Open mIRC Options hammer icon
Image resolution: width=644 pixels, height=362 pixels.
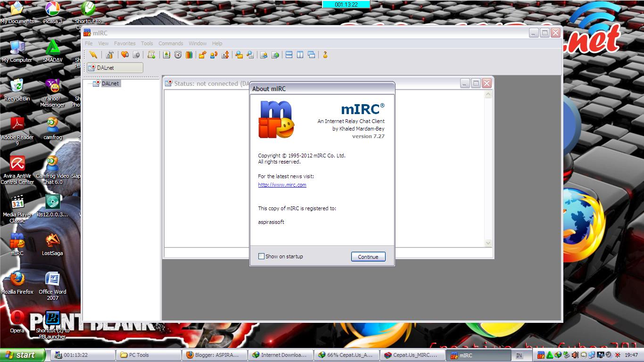[x=109, y=55]
